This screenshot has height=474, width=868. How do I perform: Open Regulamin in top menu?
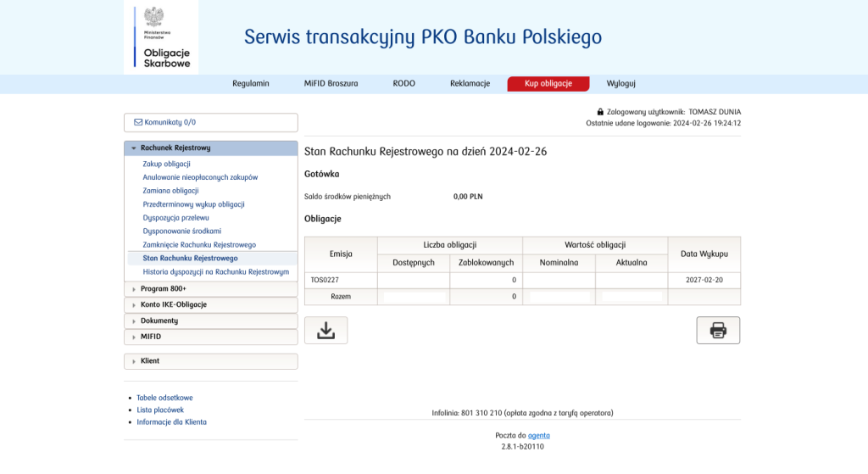251,84
